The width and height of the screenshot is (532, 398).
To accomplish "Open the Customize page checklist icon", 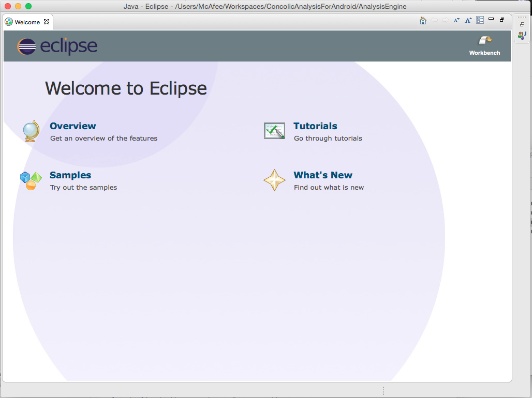I will [x=480, y=20].
